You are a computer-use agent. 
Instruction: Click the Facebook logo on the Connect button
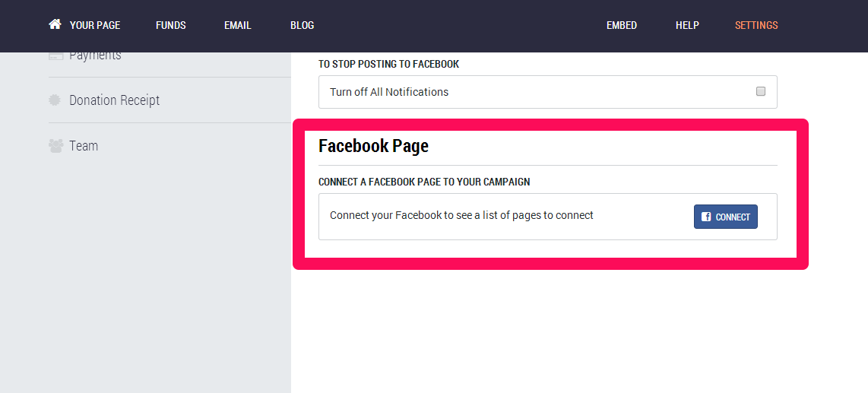(706, 217)
